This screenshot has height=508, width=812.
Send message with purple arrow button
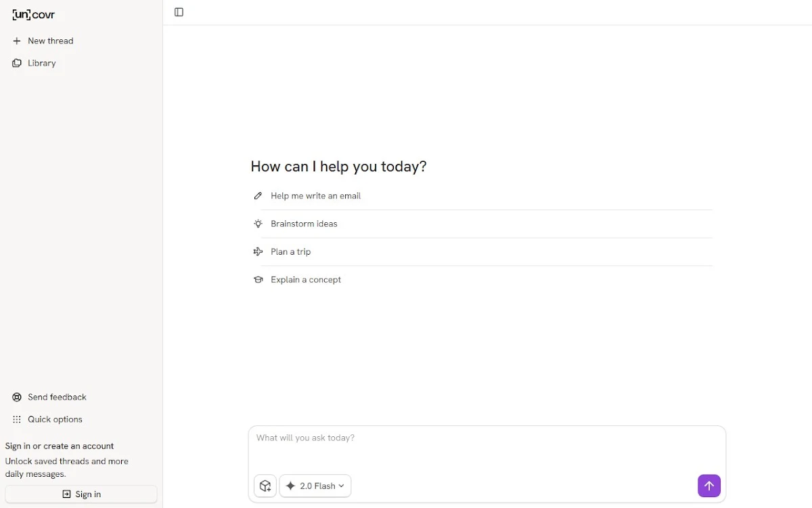pos(708,486)
